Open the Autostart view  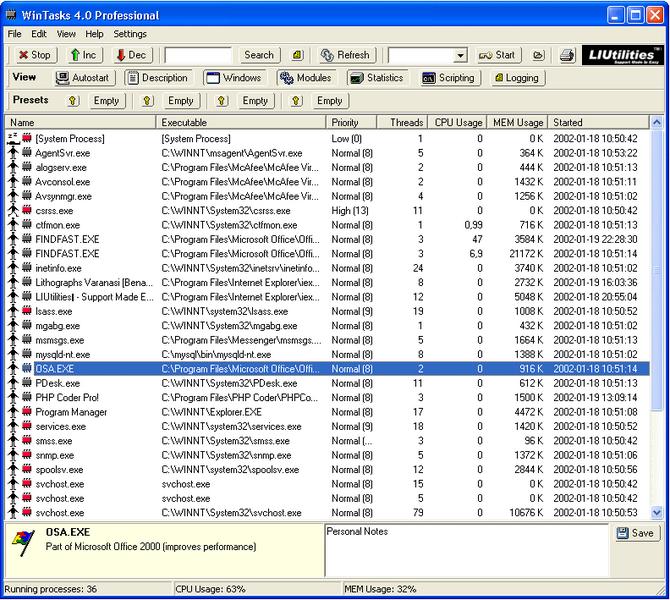[x=85, y=78]
